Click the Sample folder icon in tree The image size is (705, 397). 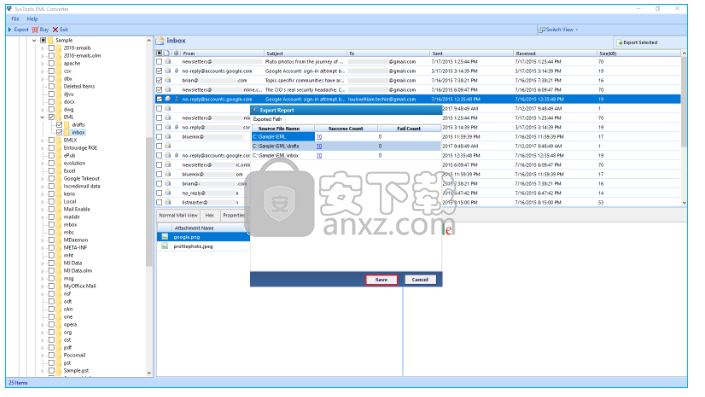51,40
